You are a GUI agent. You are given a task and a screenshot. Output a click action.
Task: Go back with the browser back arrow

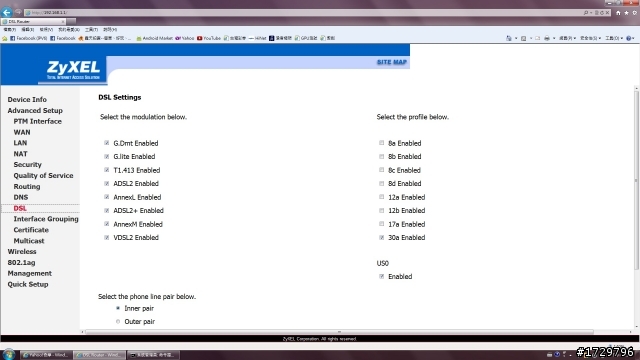7,12
